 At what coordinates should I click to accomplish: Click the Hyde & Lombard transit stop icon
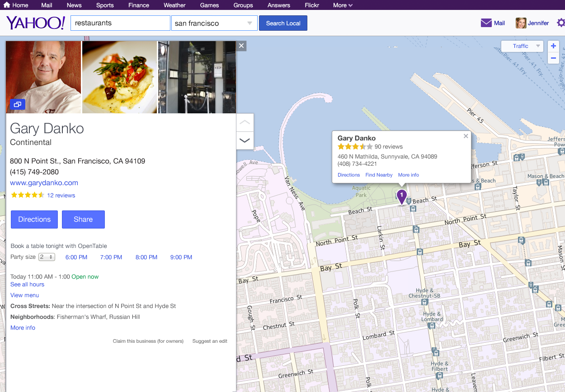click(432, 326)
